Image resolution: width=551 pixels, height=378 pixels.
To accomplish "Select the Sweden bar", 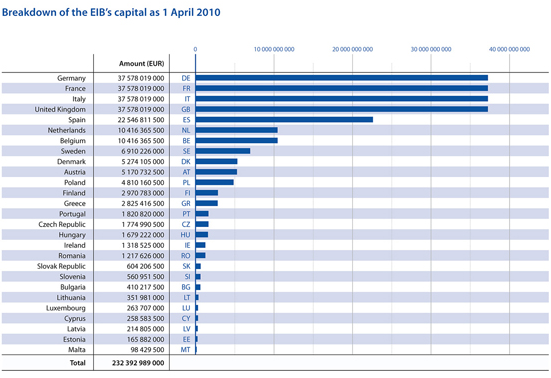I will tap(223, 151).
